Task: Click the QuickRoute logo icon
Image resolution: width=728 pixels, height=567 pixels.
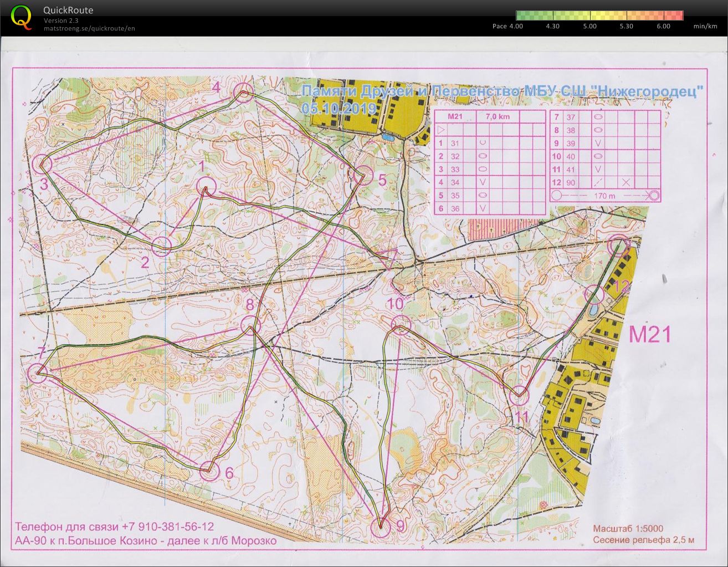Action: [x=21, y=17]
